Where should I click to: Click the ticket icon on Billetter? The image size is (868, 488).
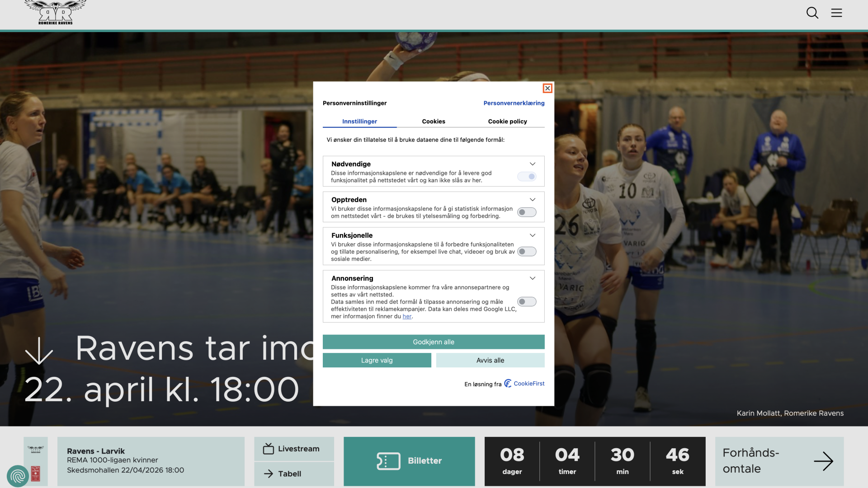point(388,461)
